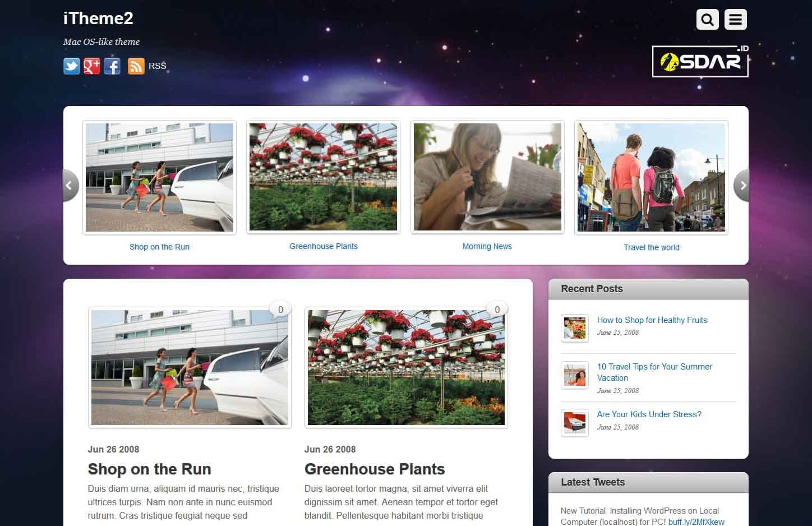
Task: Open the hamburger menu icon
Action: click(x=735, y=20)
